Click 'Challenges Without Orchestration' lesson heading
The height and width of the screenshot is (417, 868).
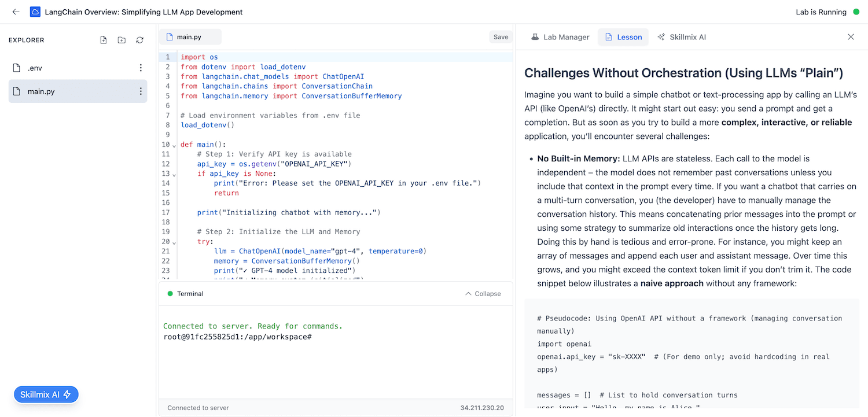683,73
